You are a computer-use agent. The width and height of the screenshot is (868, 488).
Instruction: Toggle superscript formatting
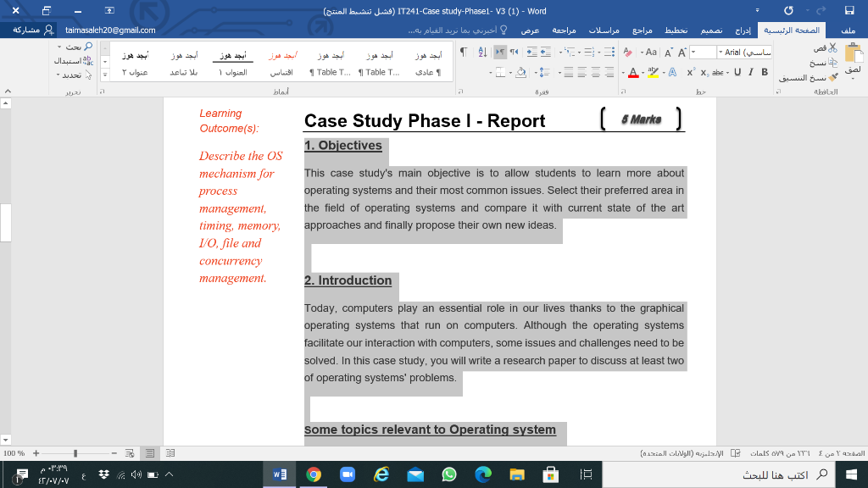(691, 71)
